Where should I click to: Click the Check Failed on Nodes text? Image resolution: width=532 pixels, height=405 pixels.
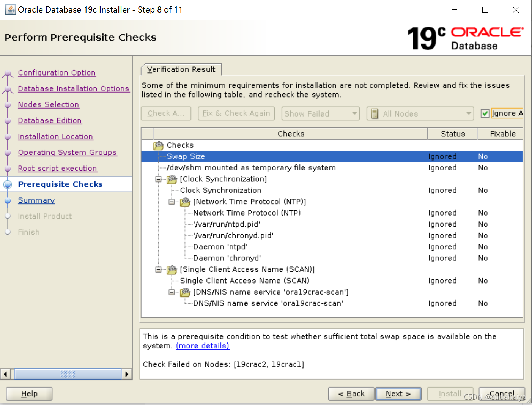click(224, 364)
